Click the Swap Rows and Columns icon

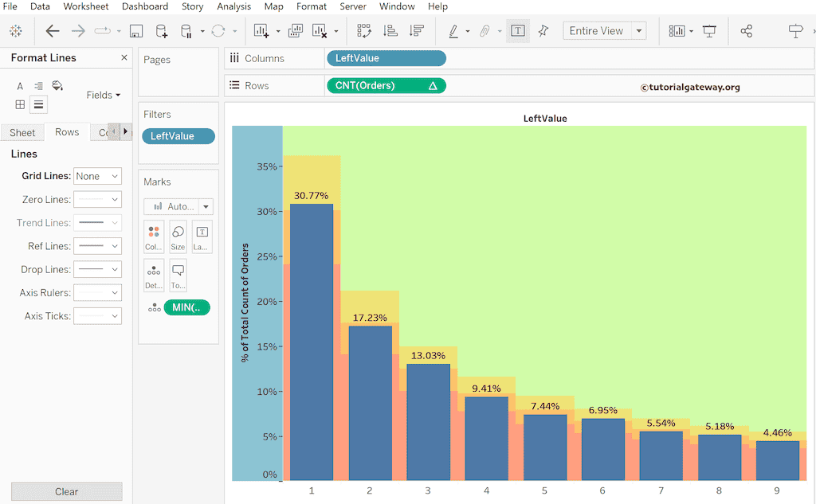(364, 31)
